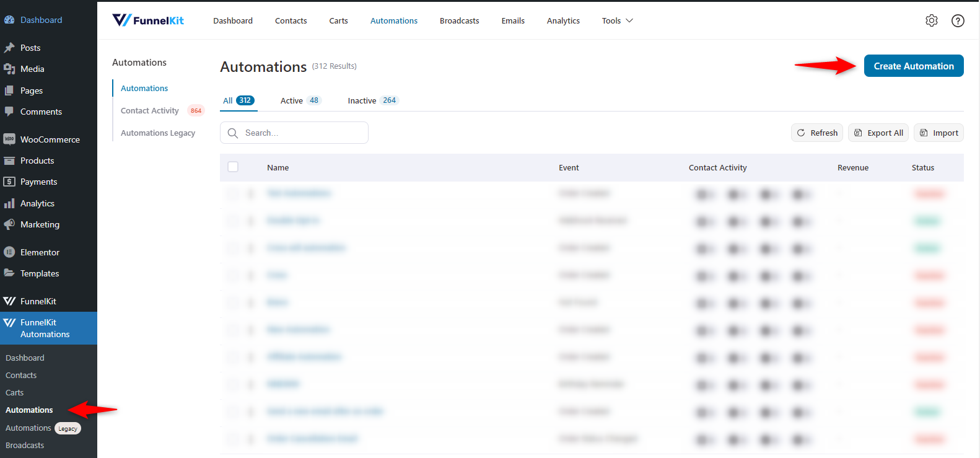
Task: Open Broadcasts in top navigation
Action: click(x=460, y=20)
